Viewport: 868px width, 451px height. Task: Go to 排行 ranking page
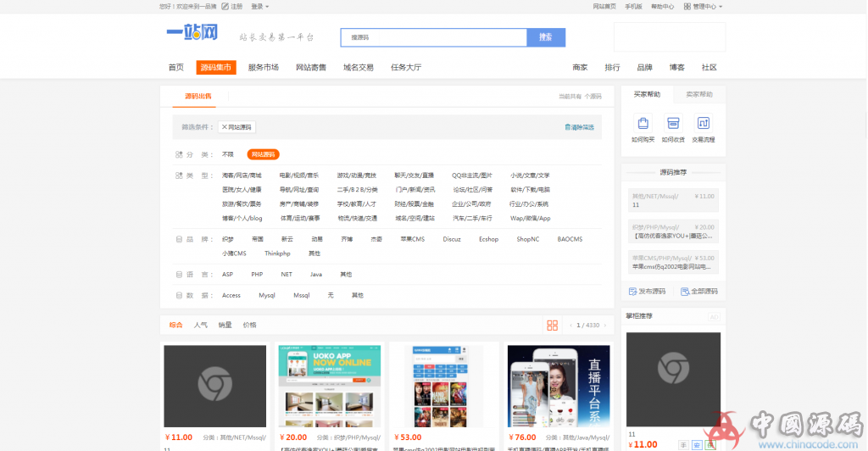point(612,68)
